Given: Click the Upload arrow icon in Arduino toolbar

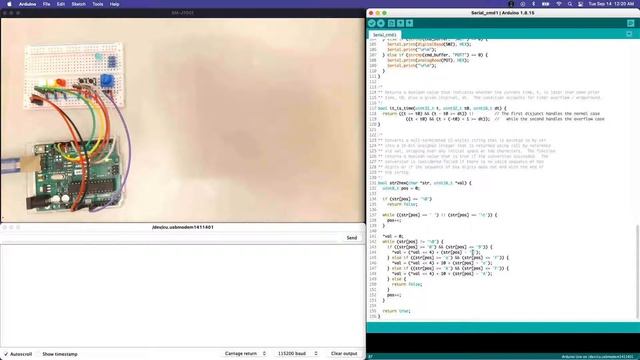Looking at the screenshot, I should [x=381, y=23].
